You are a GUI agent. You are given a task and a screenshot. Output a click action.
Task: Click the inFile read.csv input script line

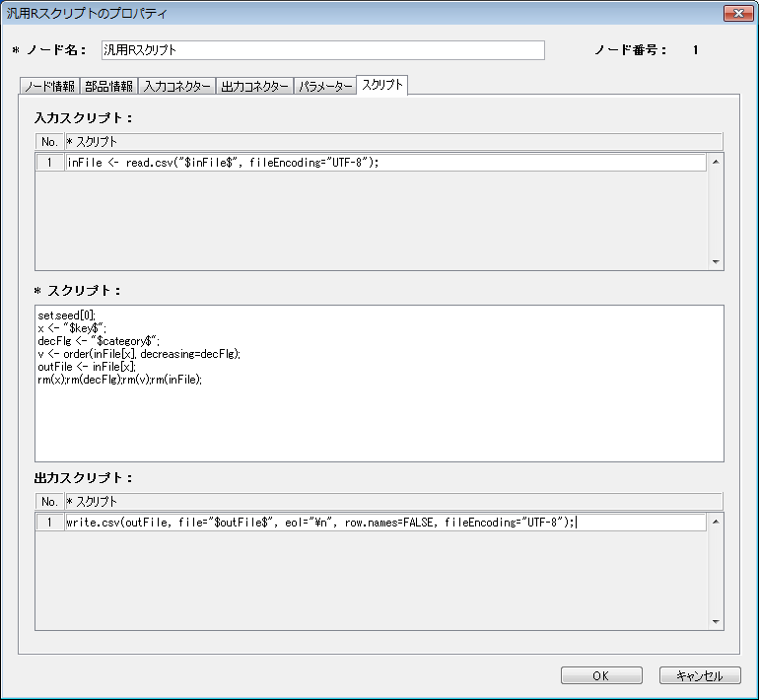(x=384, y=163)
